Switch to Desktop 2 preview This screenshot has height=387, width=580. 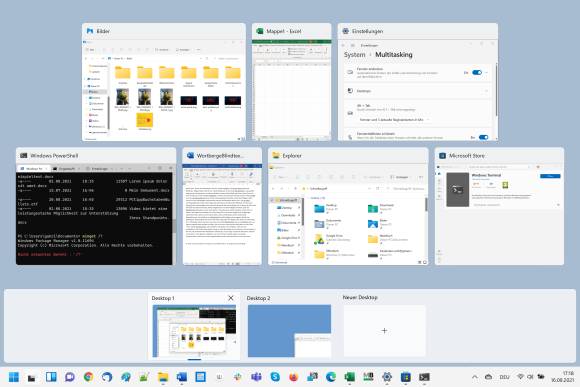[289, 331]
